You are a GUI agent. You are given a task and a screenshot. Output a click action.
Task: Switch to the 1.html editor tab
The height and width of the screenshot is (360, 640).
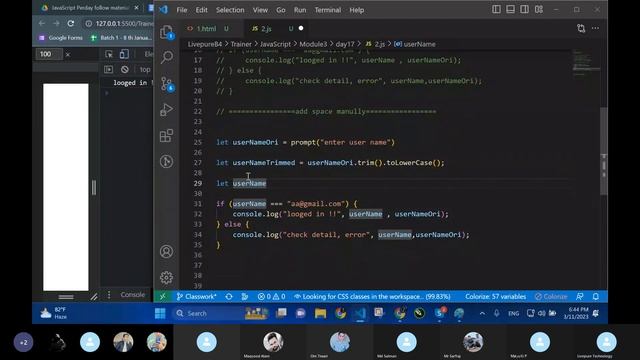tap(210, 29)
